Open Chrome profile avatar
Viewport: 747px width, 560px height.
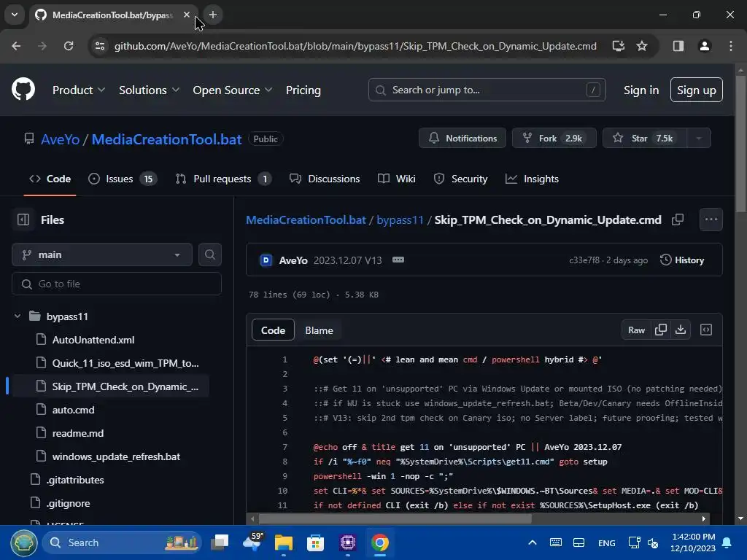coord(704,46)
